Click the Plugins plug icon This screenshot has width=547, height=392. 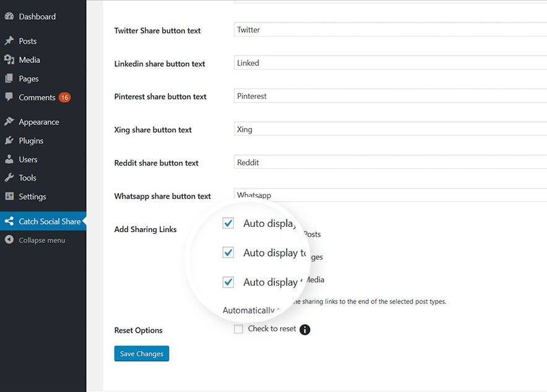[9, 140]
